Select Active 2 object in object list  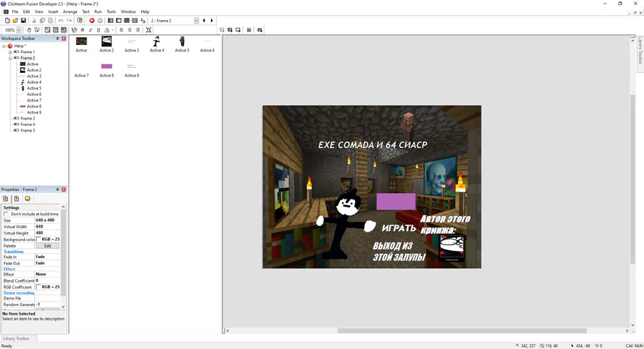point(107,44)
